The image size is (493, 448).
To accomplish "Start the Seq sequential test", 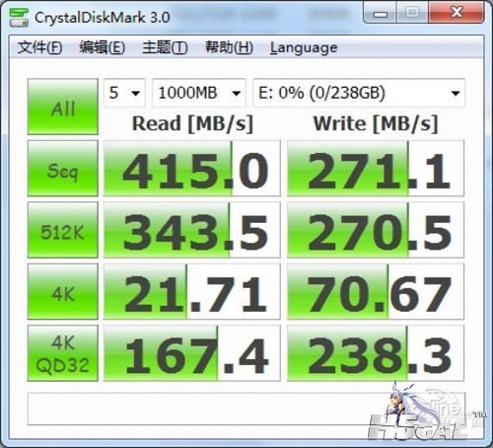I will click(x=63, y=169).
